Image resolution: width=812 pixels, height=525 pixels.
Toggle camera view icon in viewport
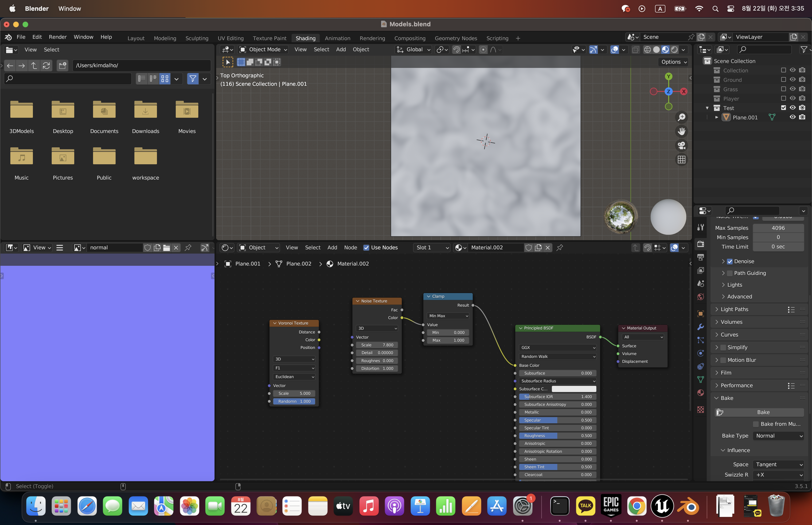tap(682, 145)
